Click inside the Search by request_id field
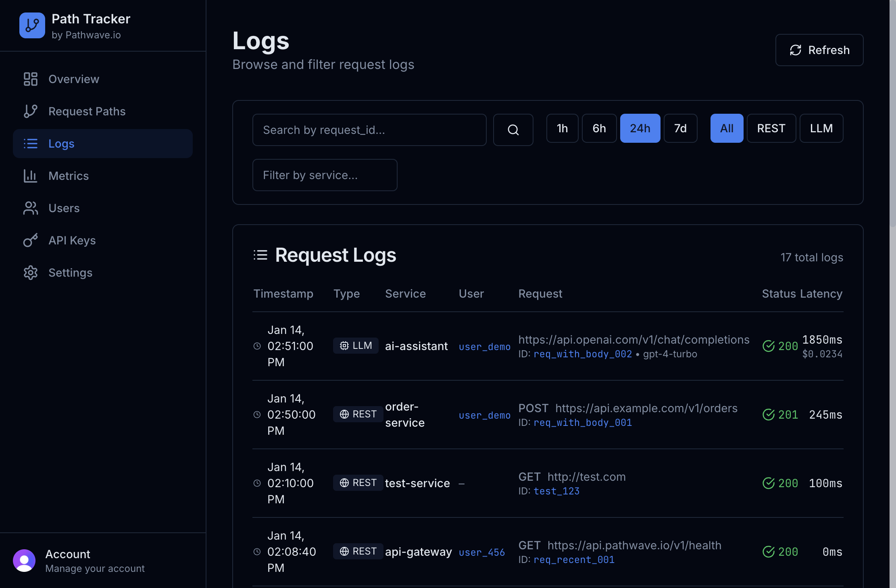896x588 pixels. coord(369,130)
